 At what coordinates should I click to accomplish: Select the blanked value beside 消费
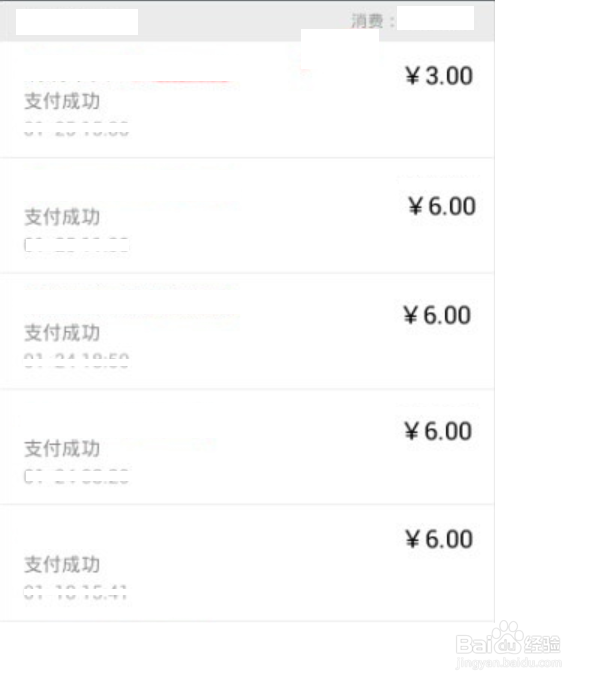(435, 18)
